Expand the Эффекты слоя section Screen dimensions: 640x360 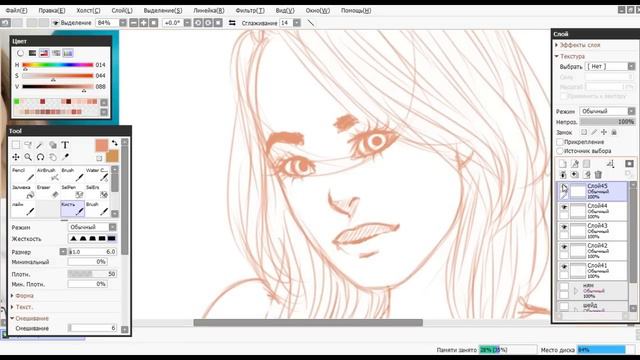[579, 45]
